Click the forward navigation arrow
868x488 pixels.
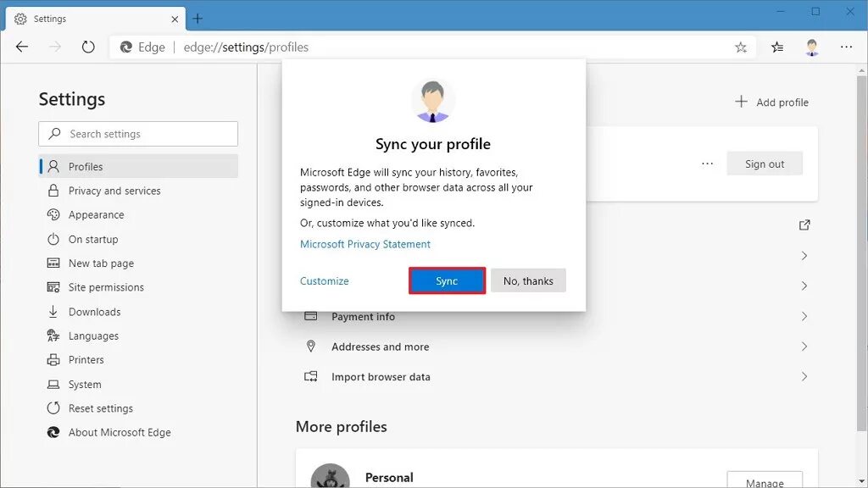(55, 47)
